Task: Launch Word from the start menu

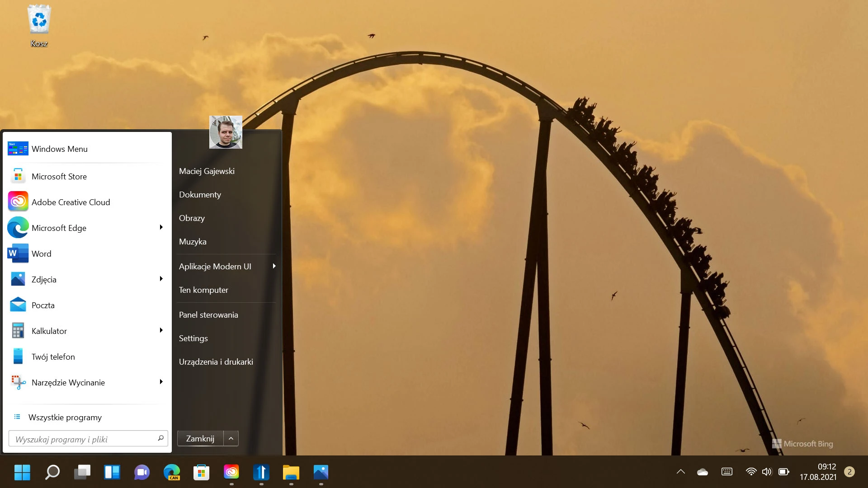Action: [87, 253]
